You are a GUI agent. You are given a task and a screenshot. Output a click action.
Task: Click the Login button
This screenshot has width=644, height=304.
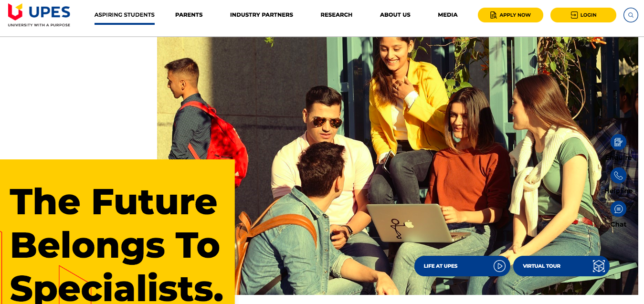point(583,15)
